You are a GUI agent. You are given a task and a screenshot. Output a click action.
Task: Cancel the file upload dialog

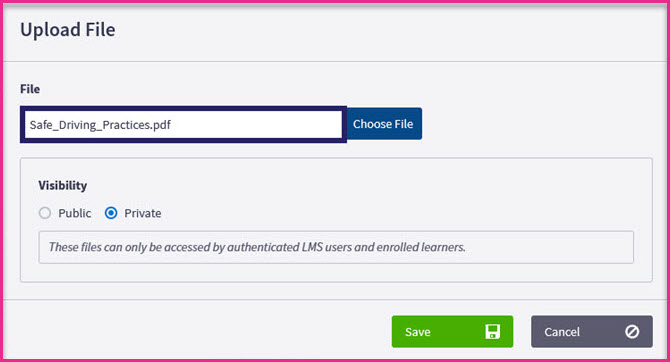[592, 332]
